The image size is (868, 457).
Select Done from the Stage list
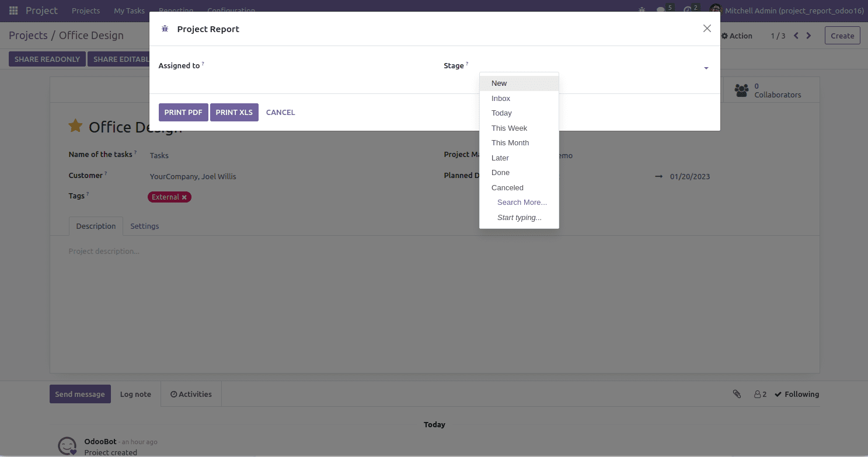click(x=519, y=173)
